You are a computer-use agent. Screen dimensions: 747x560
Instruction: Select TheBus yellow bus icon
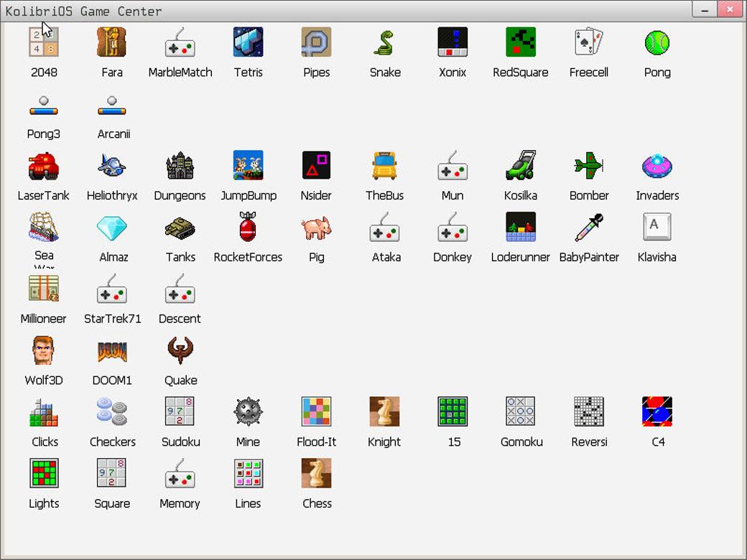(384, 165)
